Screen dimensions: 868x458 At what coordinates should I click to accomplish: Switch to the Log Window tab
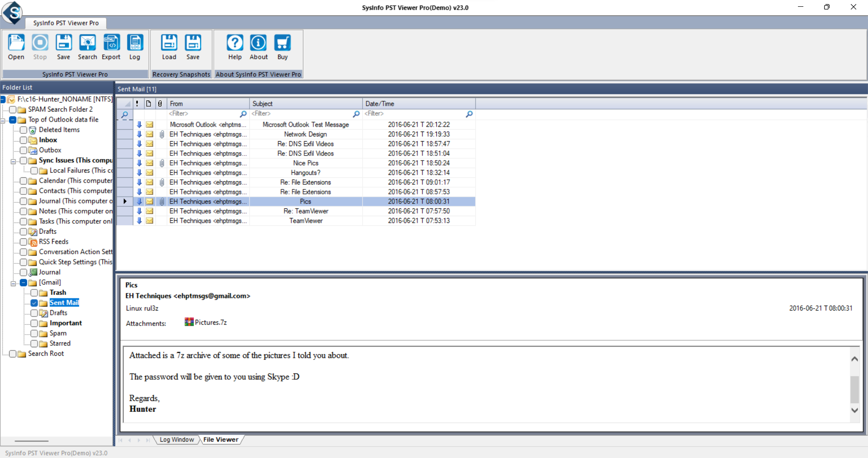coord(176,439)
